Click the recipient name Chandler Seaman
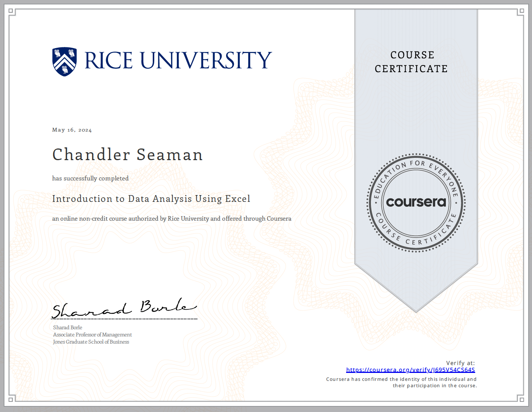Screen dimensions: 532x412 coord(128,154)
